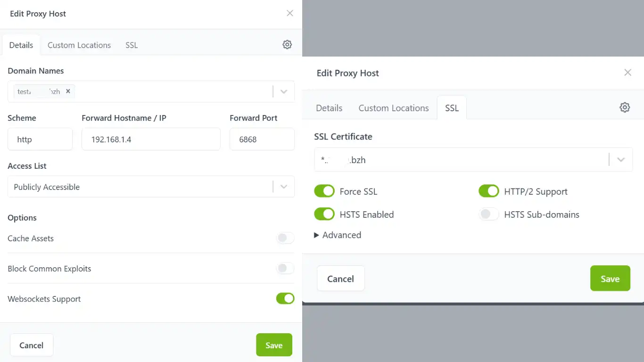Image resolution: width=644 pixels, height=362 pixels.
Task: Click the gear icon above Domain Names field
Action: [287, 45]
